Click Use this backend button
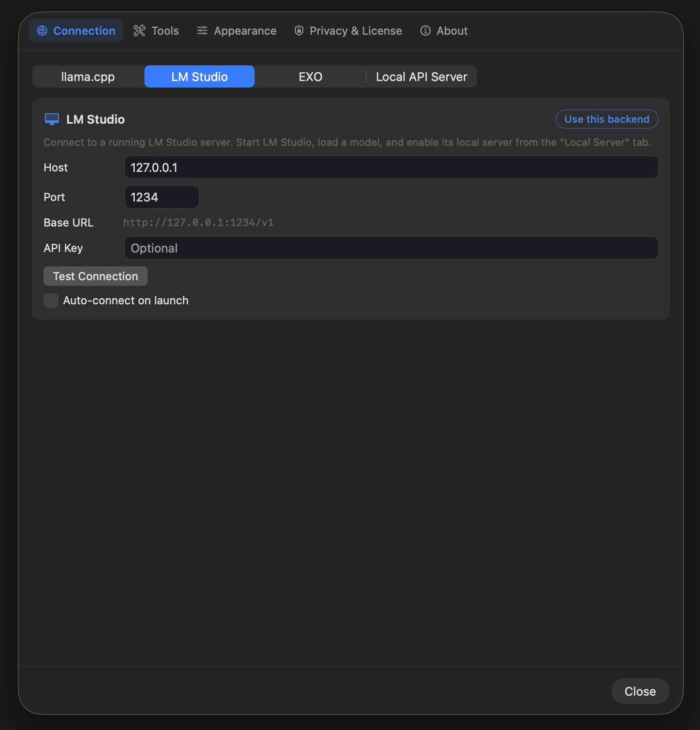This screenshot has width=700, height=730. pos(607,119)
